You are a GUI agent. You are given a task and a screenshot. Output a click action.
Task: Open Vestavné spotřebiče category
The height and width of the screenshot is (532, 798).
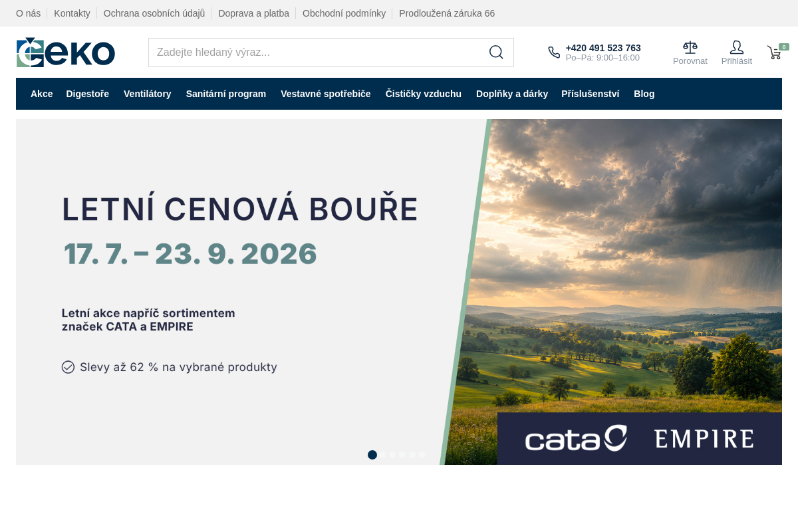pyautogui.click(x=326, y=94)
